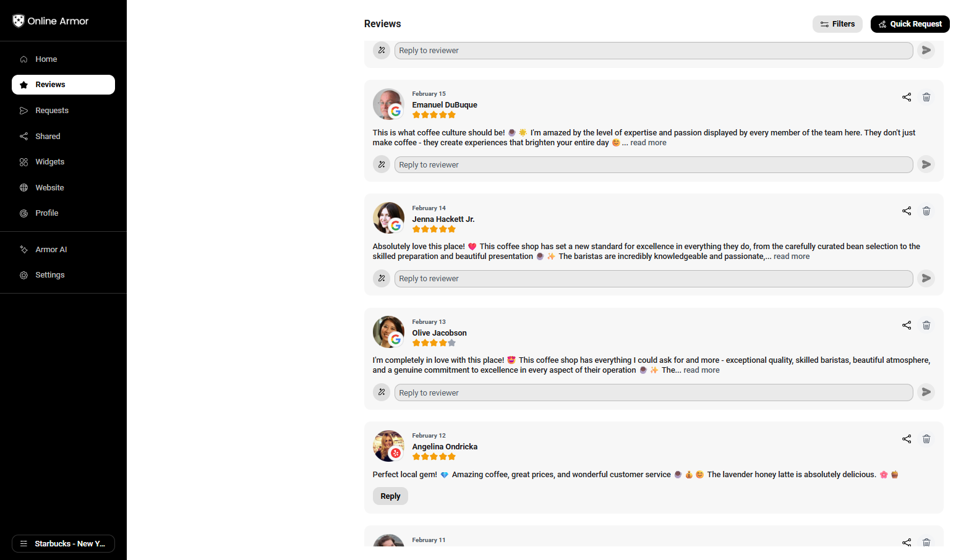The width and height of the screenshot is (961, 560).
Task: Open Angelina Ondricka's profile thumbnail
Action: [x=388, y=446]
